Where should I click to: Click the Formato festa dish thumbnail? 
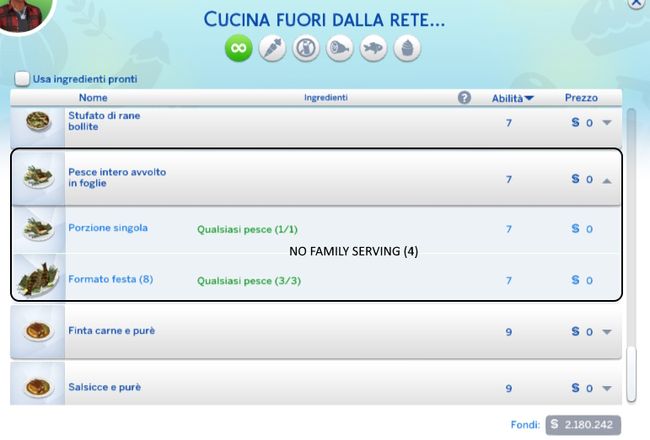point(37,277)
